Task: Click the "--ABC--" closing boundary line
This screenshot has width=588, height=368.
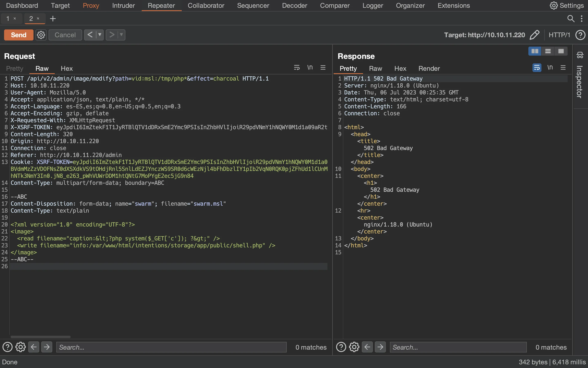Action: coord(22,259)
